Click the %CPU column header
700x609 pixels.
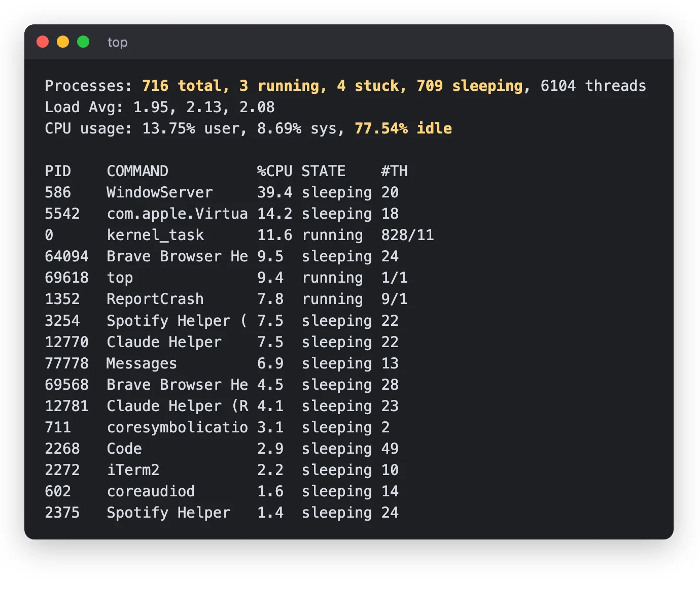(274, 171)
